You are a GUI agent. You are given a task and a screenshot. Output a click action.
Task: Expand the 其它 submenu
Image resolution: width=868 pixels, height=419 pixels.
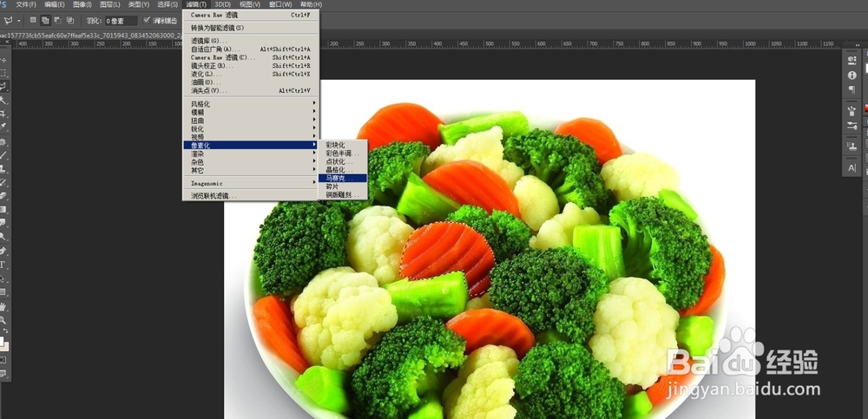click(252, 171)
